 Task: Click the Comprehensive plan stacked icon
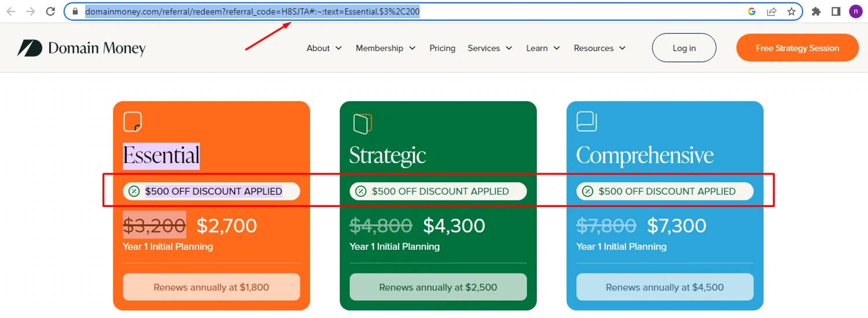(x=586, y=121)
